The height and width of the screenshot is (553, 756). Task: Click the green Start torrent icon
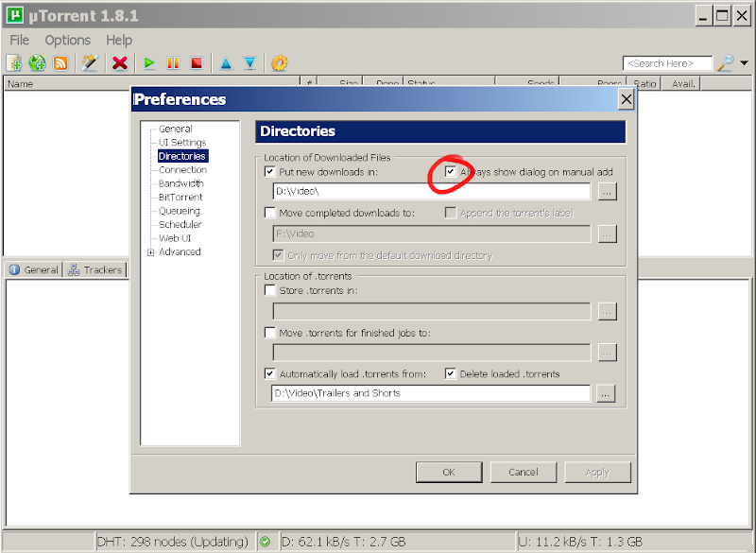[149, 63]
